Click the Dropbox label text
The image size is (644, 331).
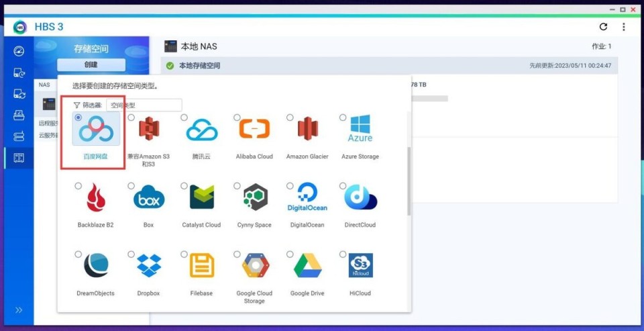coord(149,293)
